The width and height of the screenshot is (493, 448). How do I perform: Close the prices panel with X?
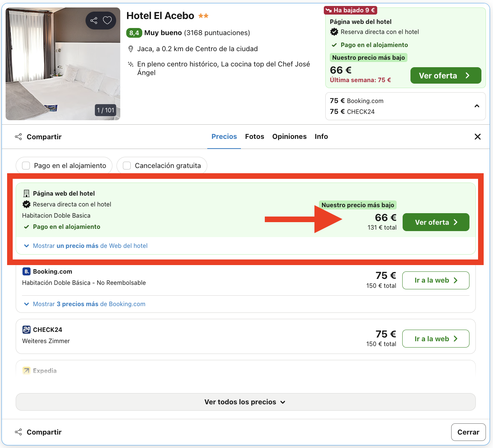click(x=477, y=137)
